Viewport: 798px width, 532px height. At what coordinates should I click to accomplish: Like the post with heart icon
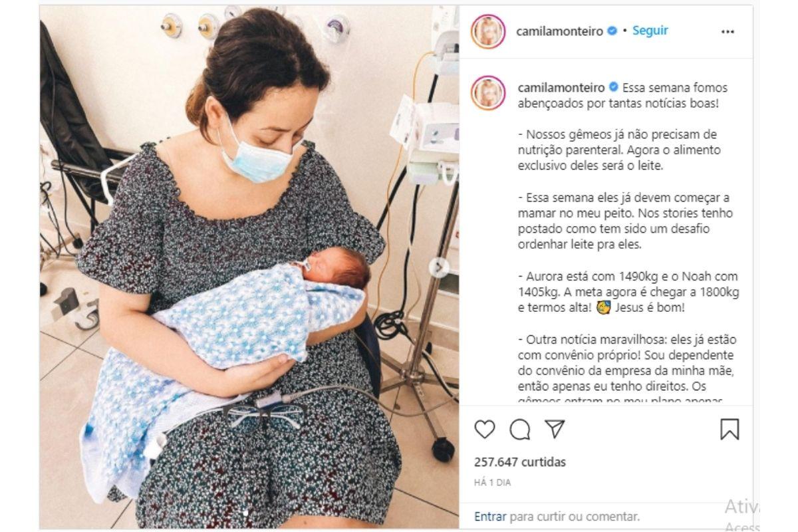pos(485,430)
